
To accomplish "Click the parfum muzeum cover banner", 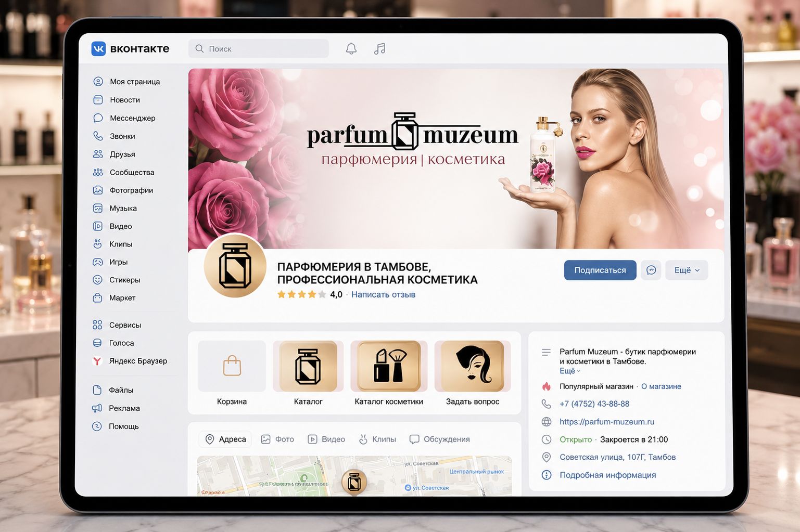I will [455, 159].
